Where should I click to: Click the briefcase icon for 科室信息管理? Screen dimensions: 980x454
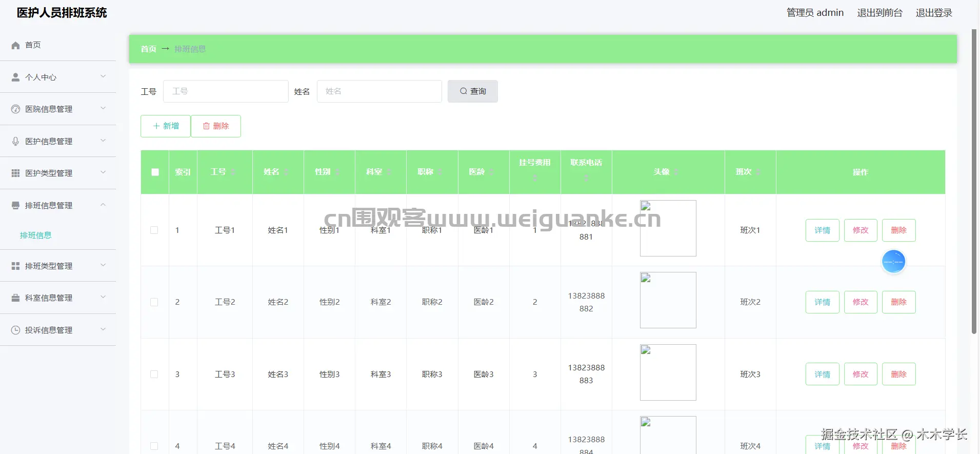tap(15, 298)
